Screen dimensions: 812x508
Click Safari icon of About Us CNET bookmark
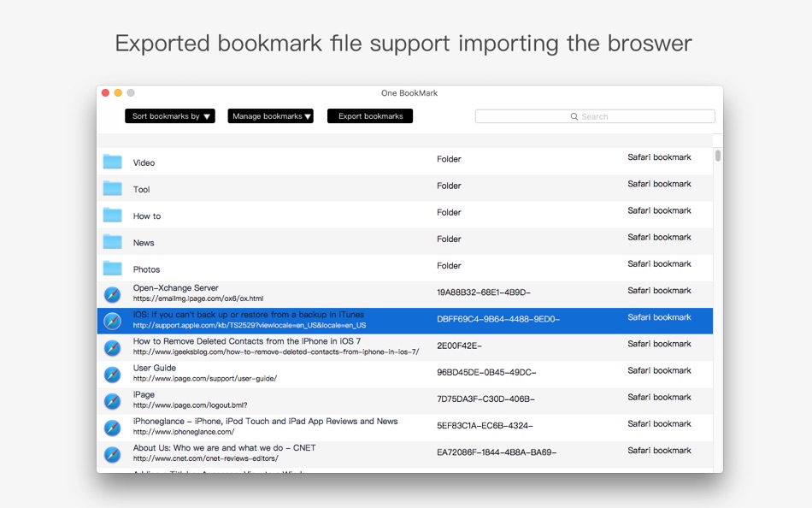(x=112, y=455)
